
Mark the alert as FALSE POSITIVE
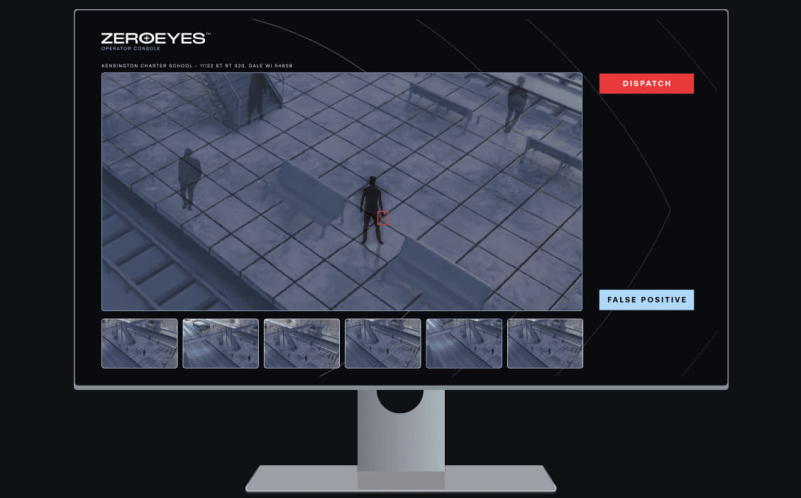(646, 300)
